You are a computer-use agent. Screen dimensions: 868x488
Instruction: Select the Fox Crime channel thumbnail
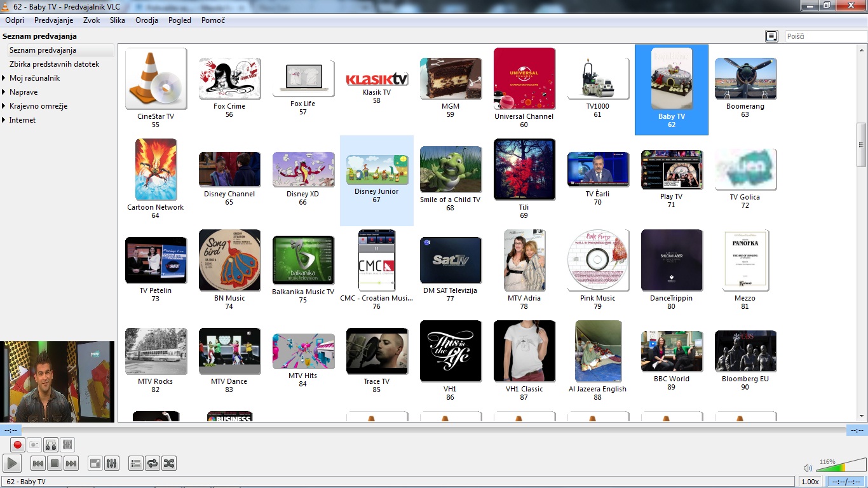coord(229,79)
